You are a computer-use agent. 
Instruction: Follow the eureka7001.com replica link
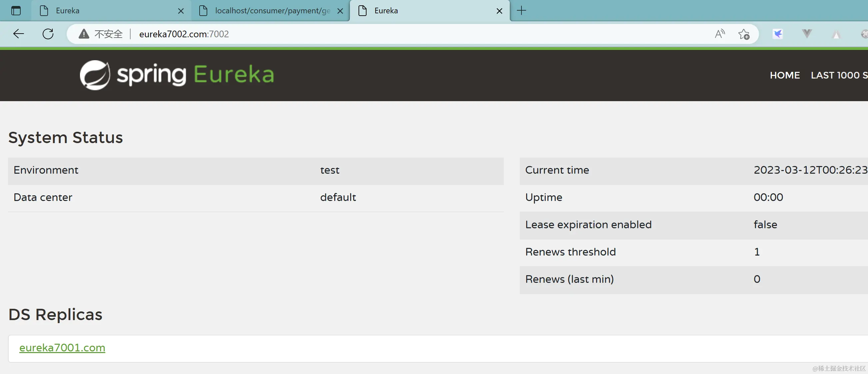(x=62, y=347)
